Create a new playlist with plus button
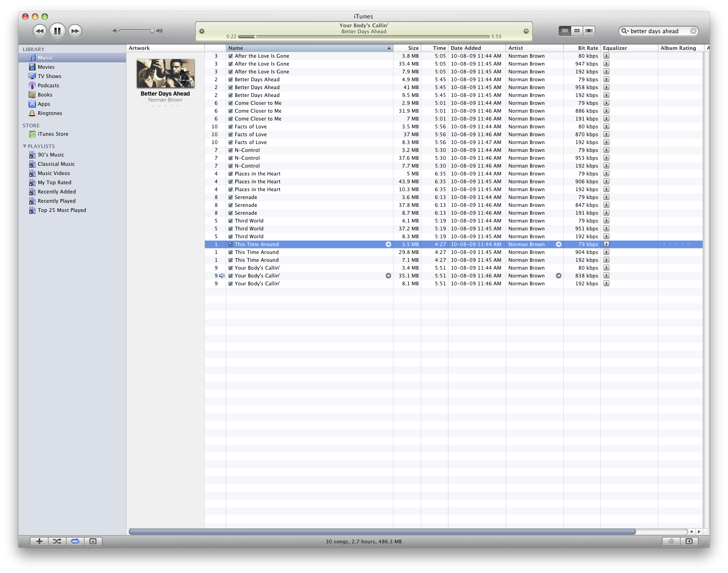728x573 pixels. pyautogui.click(x=39, y=541)
